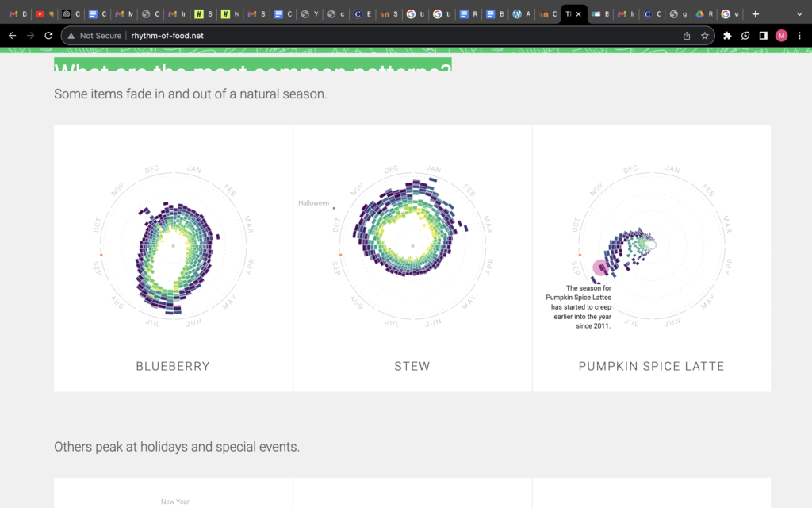Click the forward navigation arrow
812x508 pixels.
(31, 36)
